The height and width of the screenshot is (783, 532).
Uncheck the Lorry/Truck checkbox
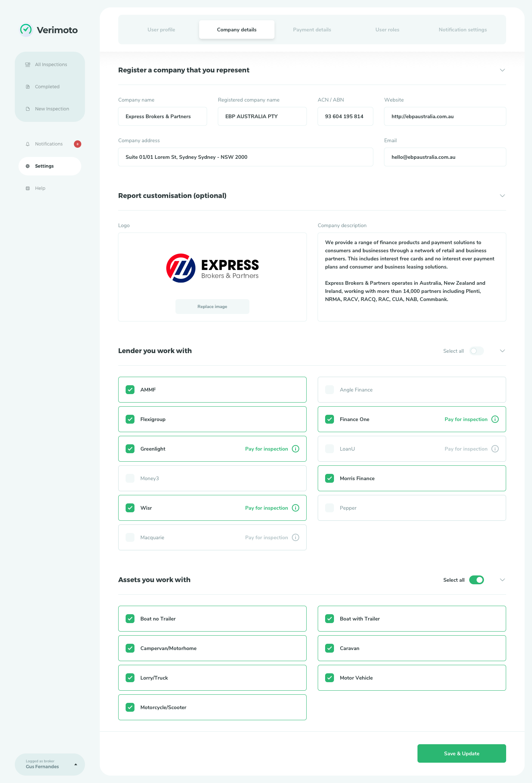pos(130,678)
